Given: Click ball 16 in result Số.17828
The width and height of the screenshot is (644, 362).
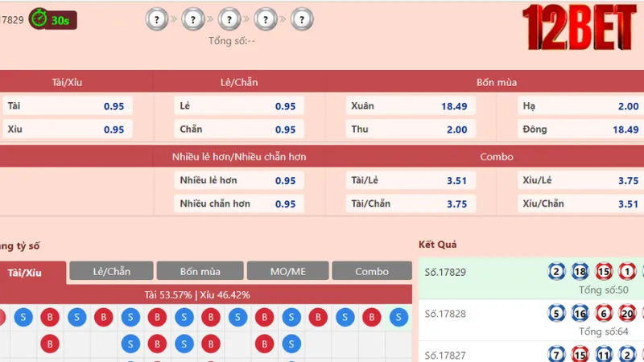Looking at the screenshot, I should pos(580,313).
